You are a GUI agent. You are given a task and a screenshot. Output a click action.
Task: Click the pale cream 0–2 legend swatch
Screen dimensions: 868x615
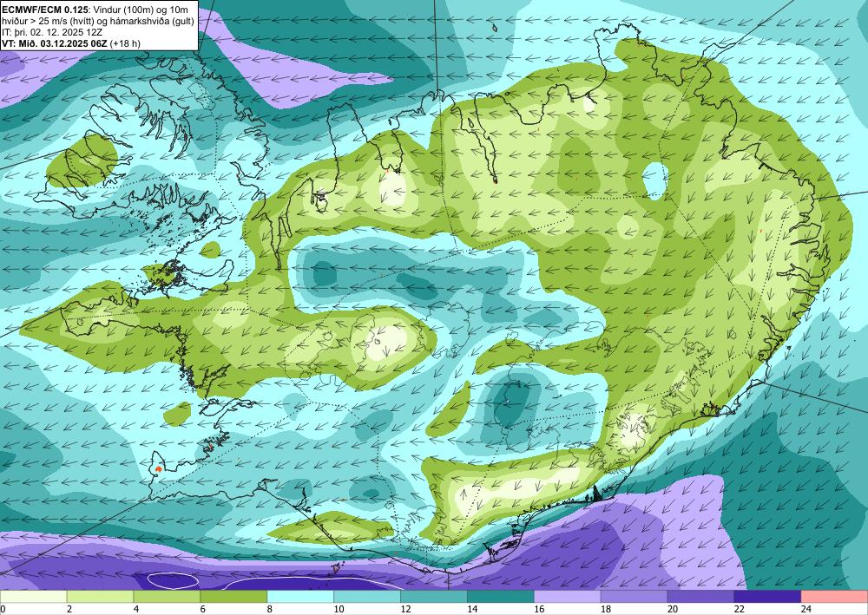pyautogui.click(x=33, y=597)
